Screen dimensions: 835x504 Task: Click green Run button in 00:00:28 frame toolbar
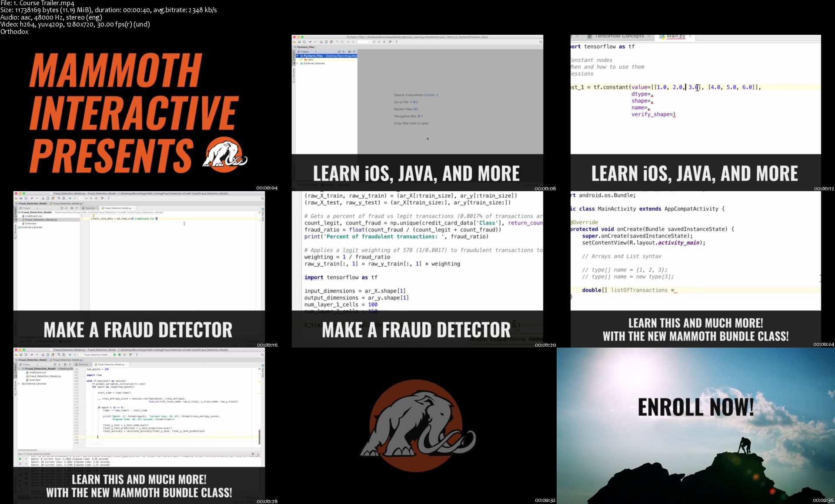pos(114,355)
